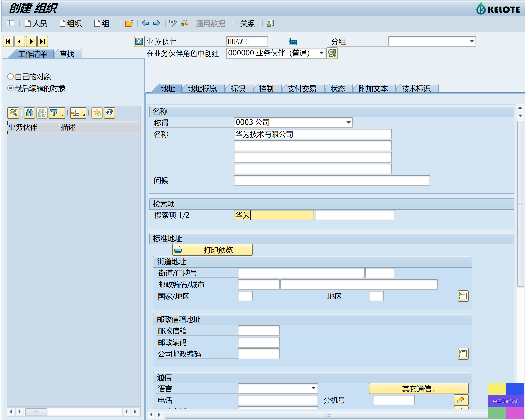
Task: Click the check icon next to the pencil
Action: 185,23
